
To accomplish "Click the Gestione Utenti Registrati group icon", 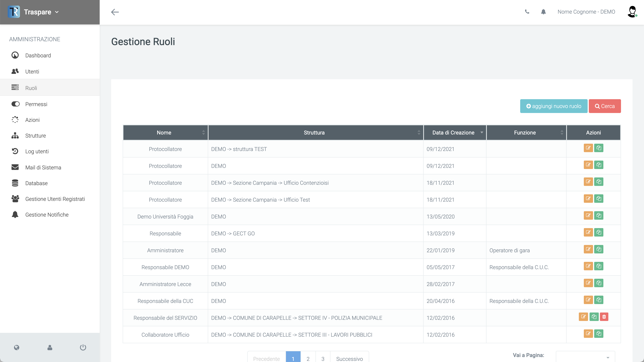I will (x=15, y=199).
